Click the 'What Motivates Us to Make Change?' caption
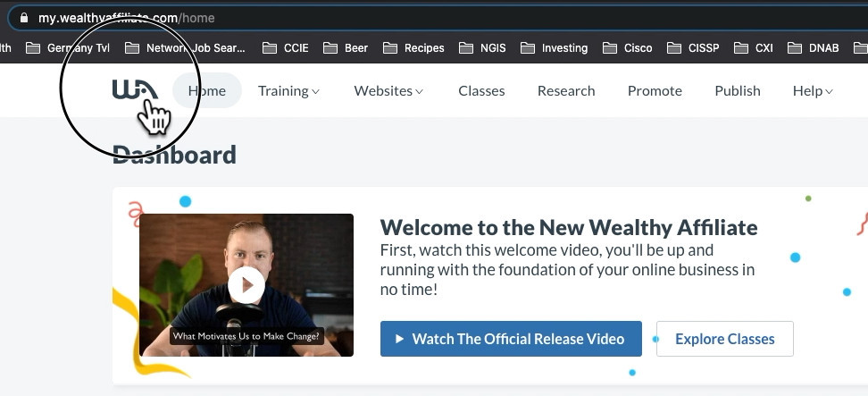 [x=246, y=335]
